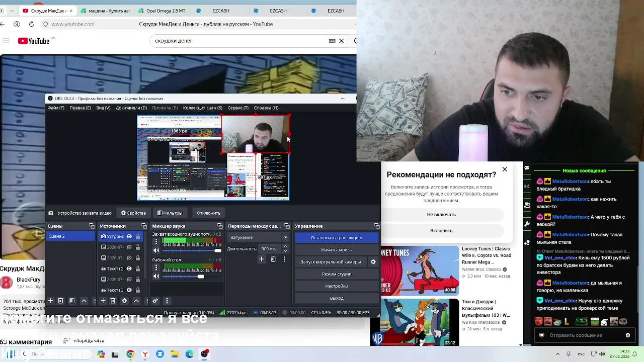Open the audio mixer dock options menu
Image resolution: width=644 pixels, height=362 pixels.
pyautogui.click(x=167, y=301)
